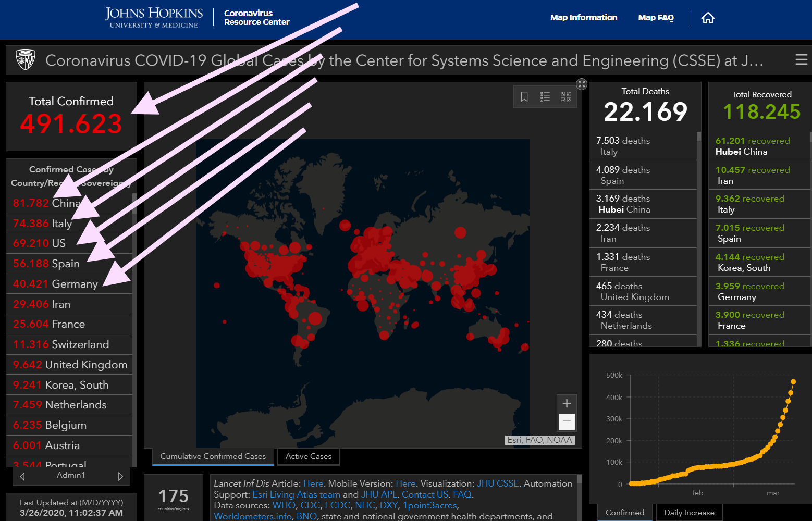This screenshot has width=812, height=521.
Task: Select the Confirmed chart tab
Action: click(x=625, y=513)
